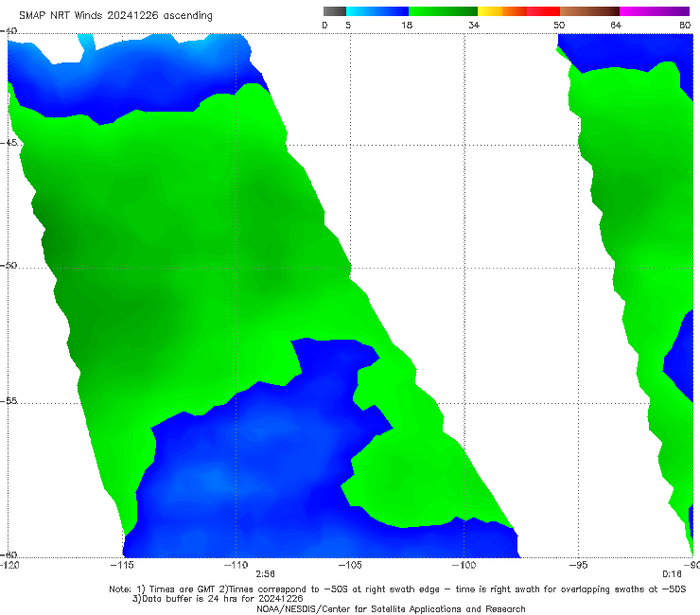The width and height of the screenshot is (700, 615).
Task: Click the latitude label '-45'
Action: click(9, 143)
